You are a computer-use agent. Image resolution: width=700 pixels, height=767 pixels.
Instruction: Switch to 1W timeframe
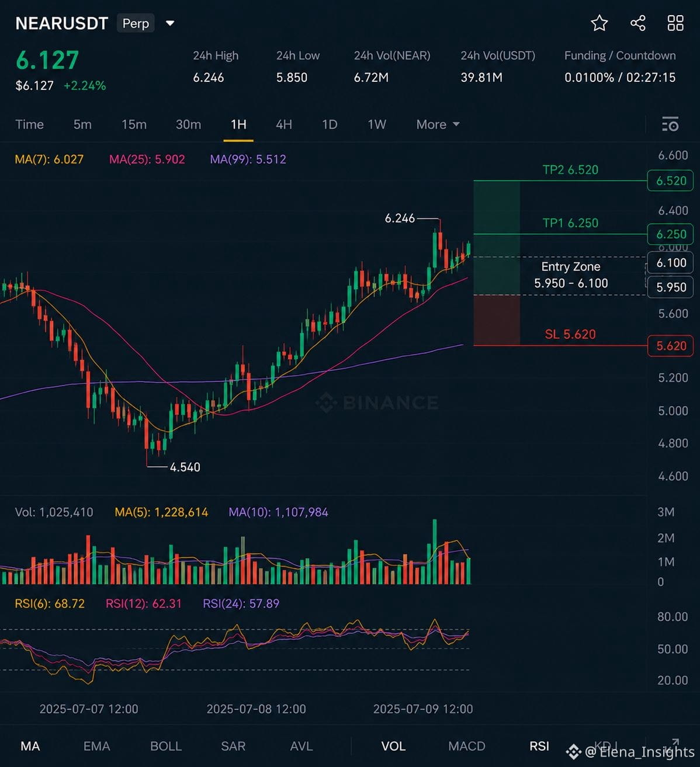click(377, 124)
